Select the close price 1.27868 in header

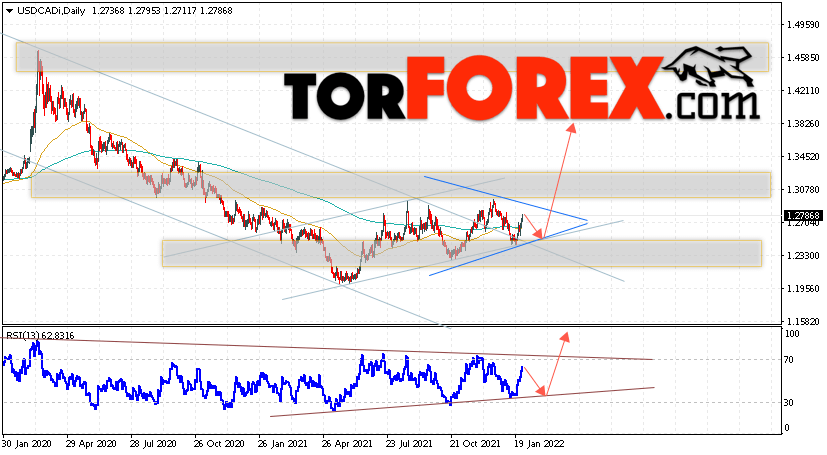click(216, 11)
